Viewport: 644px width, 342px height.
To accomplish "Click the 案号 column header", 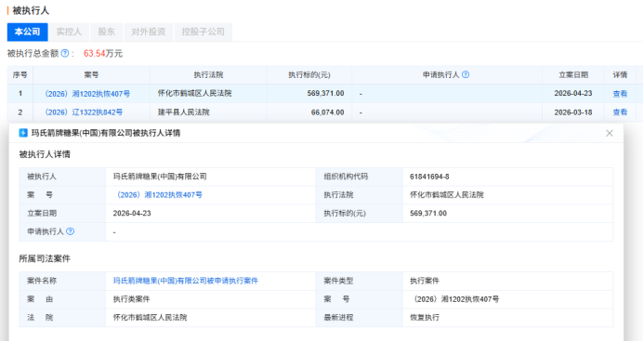I will 91,74.
